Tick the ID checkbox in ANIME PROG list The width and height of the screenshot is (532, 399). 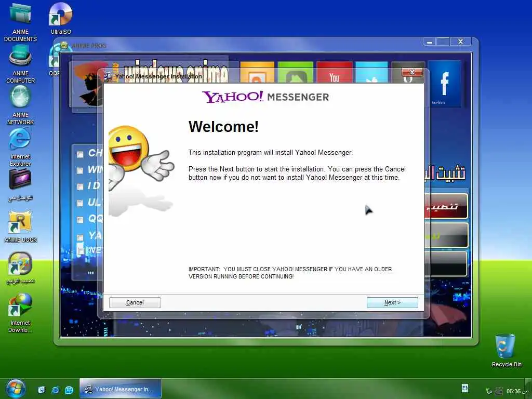click(80, 187)
